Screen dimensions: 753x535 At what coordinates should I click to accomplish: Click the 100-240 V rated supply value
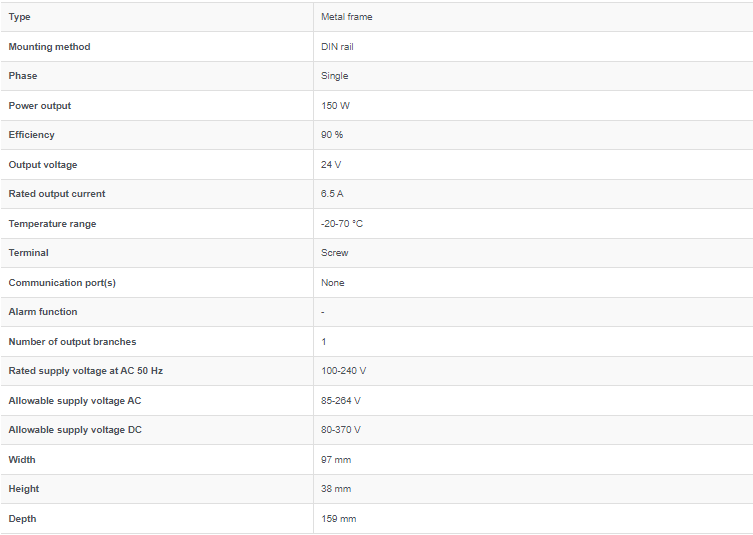tap(343, 371)
